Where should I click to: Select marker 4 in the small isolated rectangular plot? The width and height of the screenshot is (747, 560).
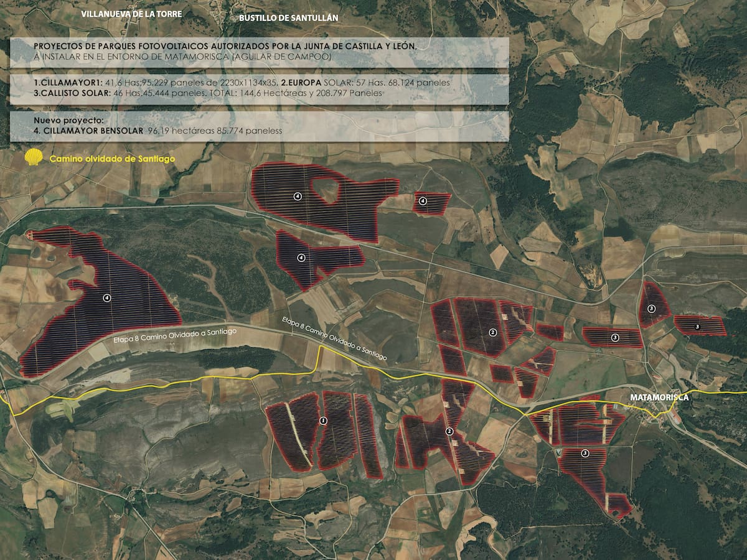pos(423,201)
